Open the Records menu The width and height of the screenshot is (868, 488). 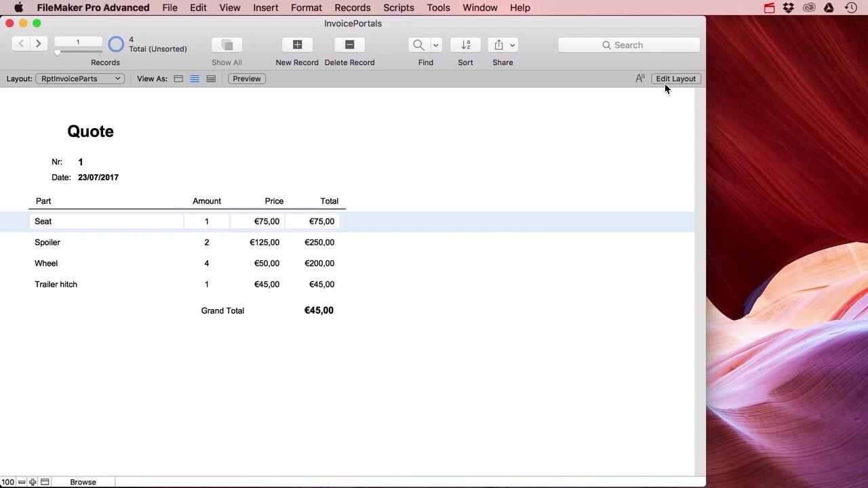(x=353, y=7)
